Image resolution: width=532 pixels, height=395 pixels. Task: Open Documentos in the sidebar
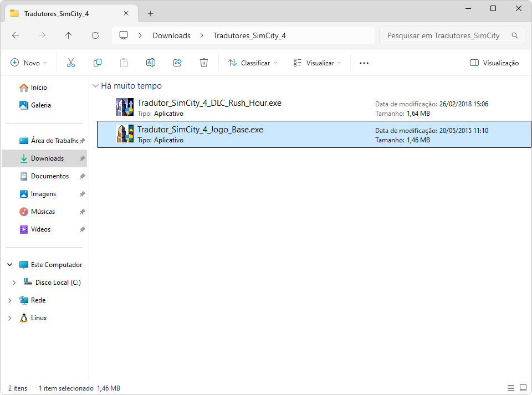49,176
